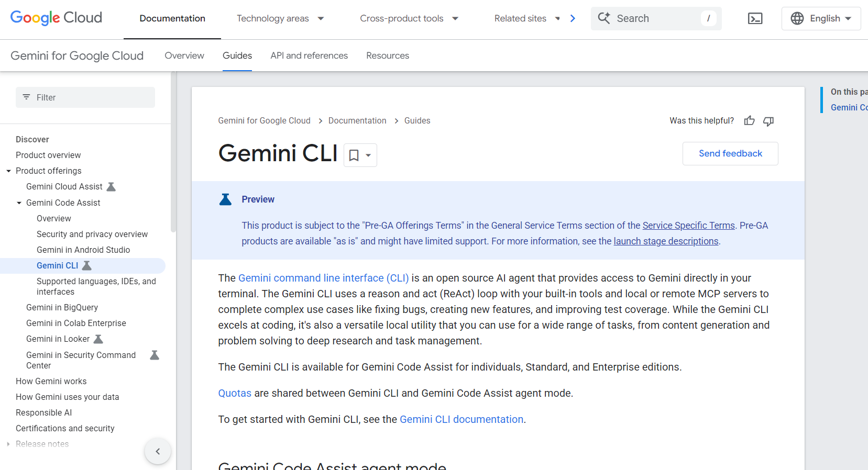Screen dimensions: 868x470
Task: Open Gemini in Looker
Action: coord(58,339)
